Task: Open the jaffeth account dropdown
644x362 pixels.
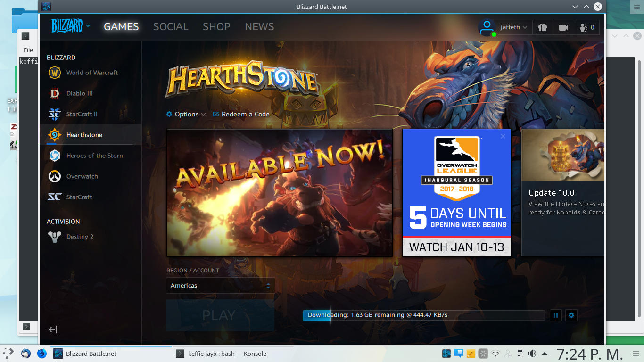Action: 513,27
